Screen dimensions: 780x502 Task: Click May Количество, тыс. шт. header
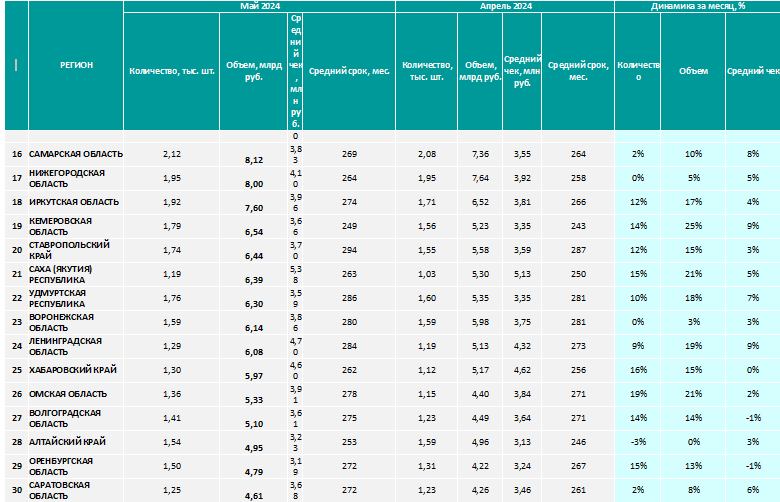172,71
